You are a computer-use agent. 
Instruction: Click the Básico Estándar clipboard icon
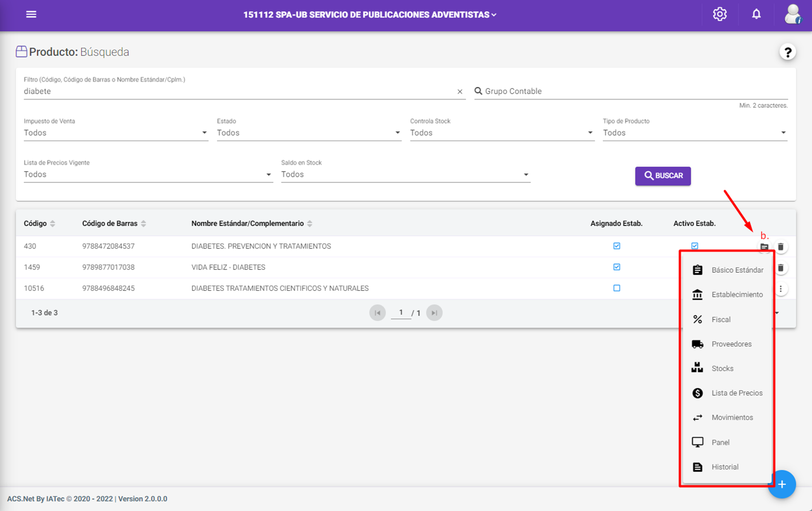pyautogui.click(x=697, y=270)
